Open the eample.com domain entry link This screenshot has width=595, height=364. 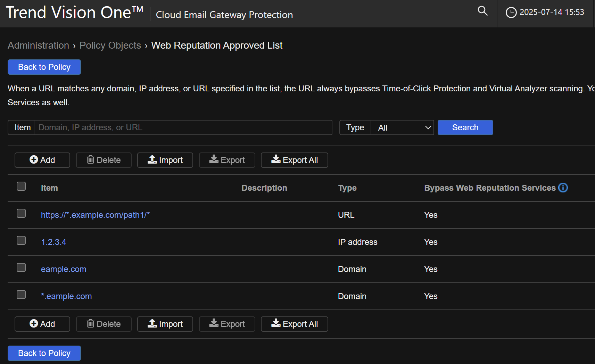(64, 269)
